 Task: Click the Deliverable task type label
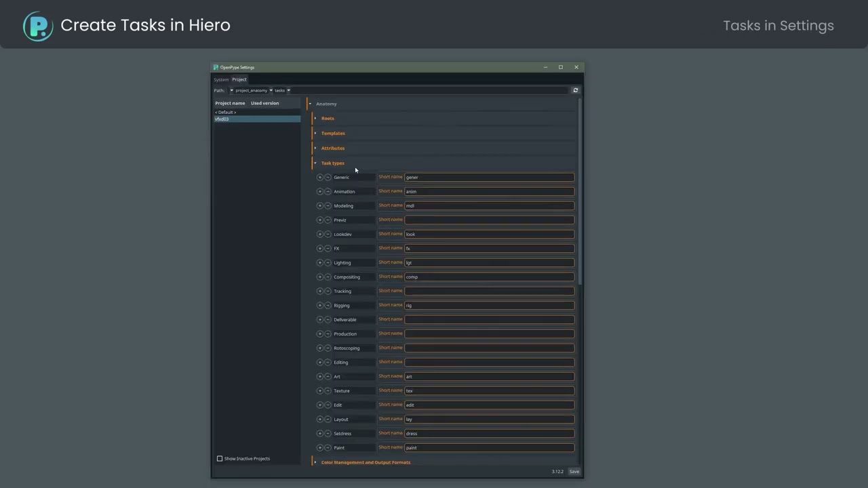click(x=344, y=319)
